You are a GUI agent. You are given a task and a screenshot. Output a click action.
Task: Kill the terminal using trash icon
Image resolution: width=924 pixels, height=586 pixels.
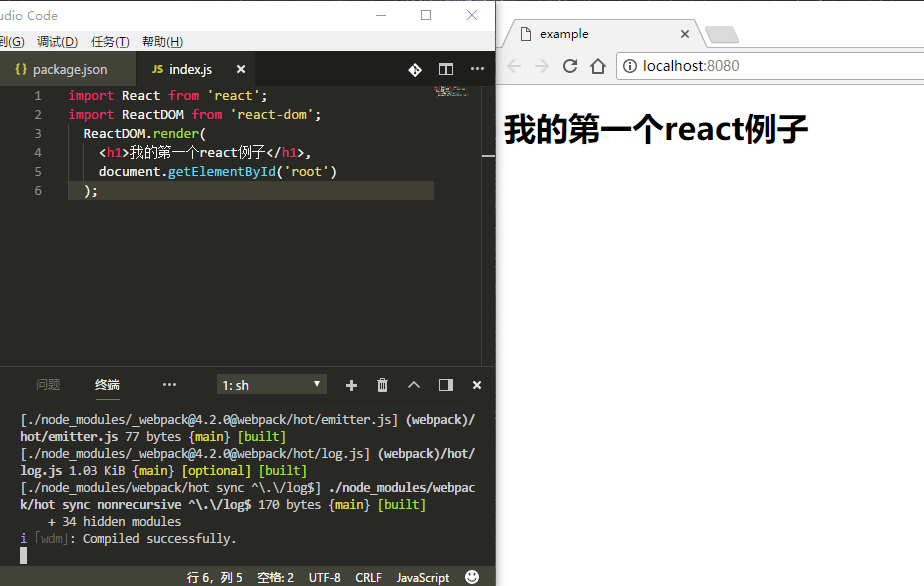coord(382,385)
